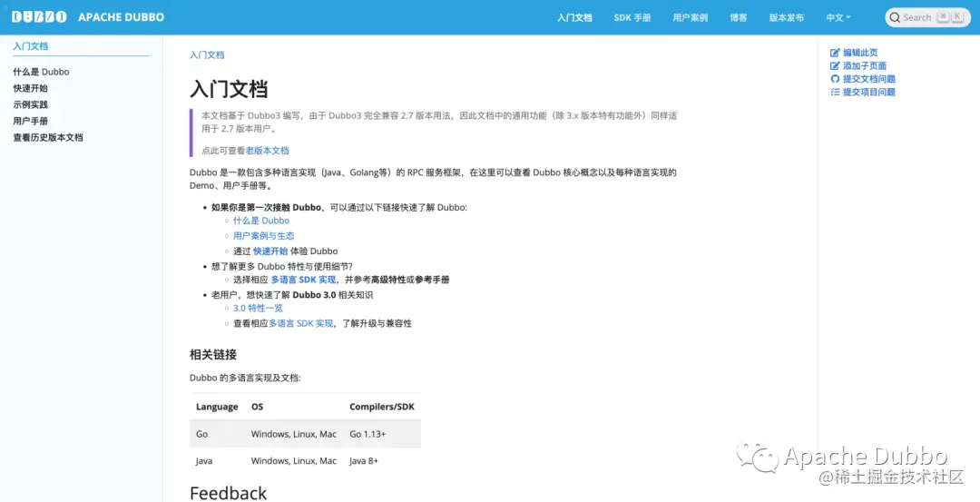
Task: Open the 什么是 Dubbo content link
Action: click(261, 221)
